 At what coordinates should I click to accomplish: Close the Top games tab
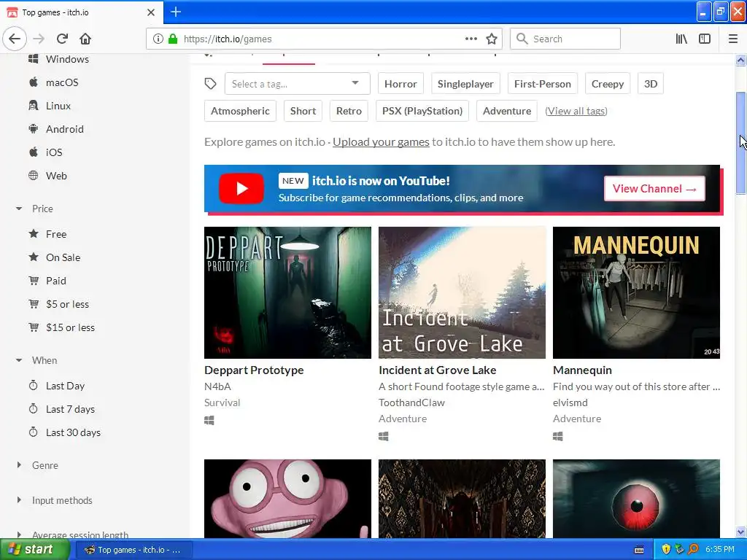151,12
